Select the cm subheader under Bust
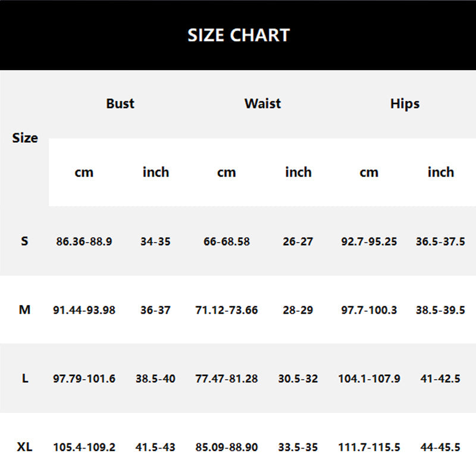 click(x=84, y=173)
